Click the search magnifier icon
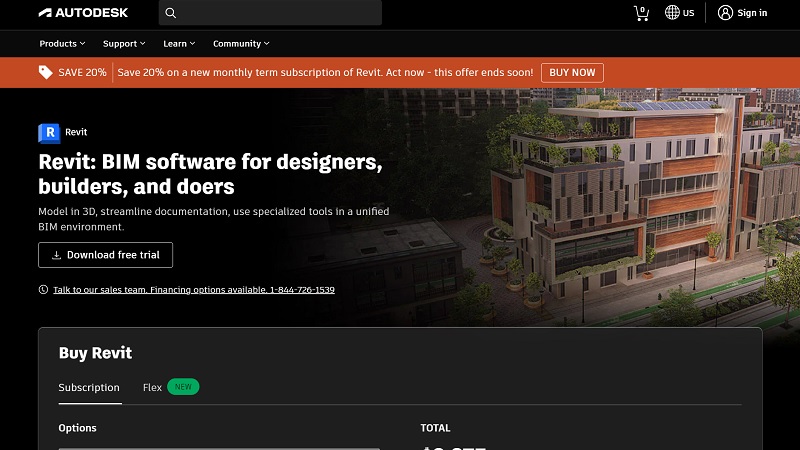The width and height of the screenshot is (800, 450). [x=171, y=13]
